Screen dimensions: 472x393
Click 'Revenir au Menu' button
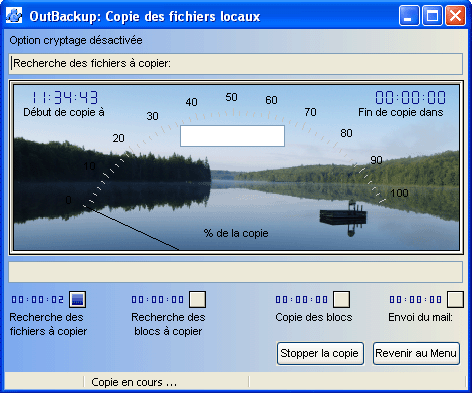[x=416, y=353]
